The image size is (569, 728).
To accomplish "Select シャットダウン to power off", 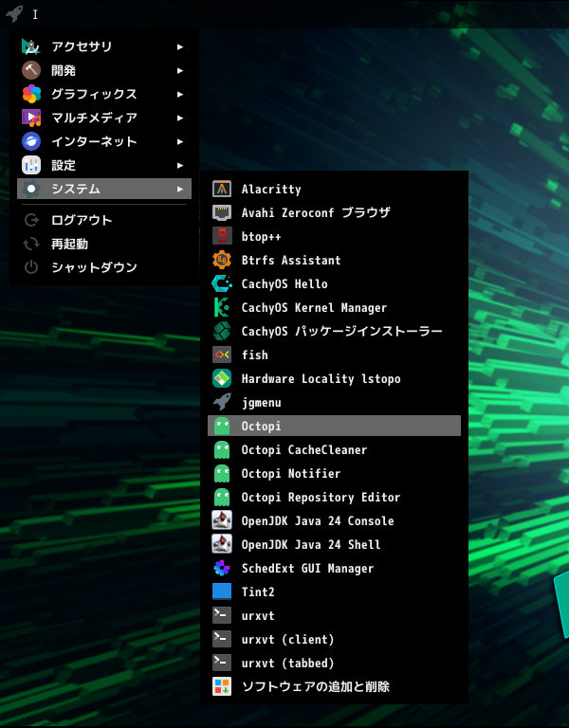I will point(104,267).
